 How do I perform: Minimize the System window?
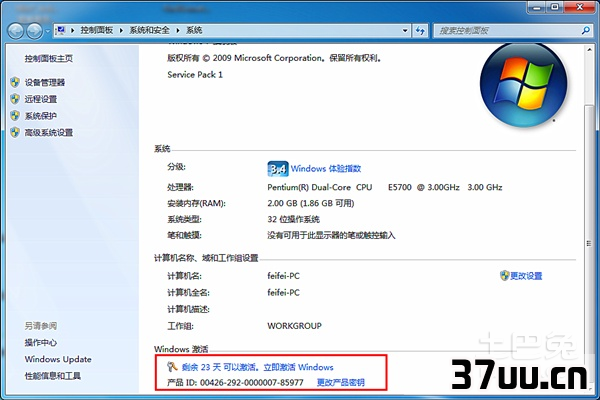pos(536,7)
